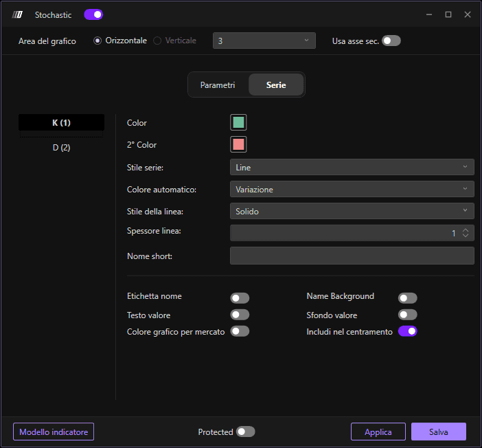
Task: Open the Colore automatico dropdown
Action: [x=352, y=189]
